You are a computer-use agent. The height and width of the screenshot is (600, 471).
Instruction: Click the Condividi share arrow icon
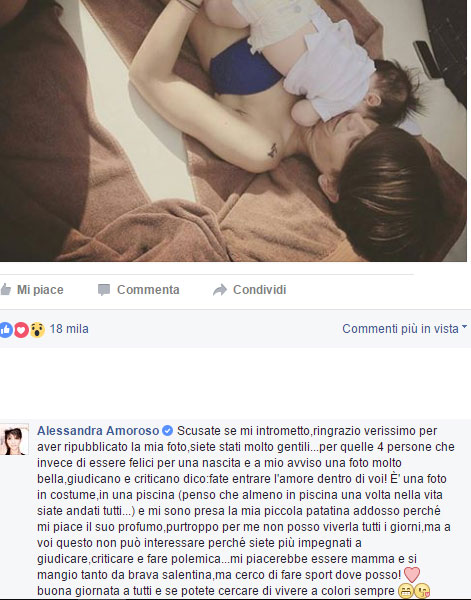[220, 290]
